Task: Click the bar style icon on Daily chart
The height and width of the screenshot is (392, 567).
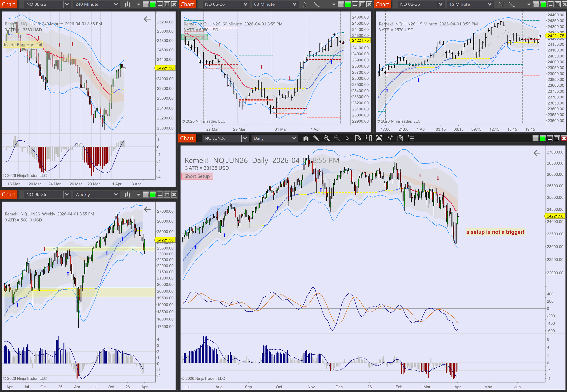Action: click(x=306, y=139)
